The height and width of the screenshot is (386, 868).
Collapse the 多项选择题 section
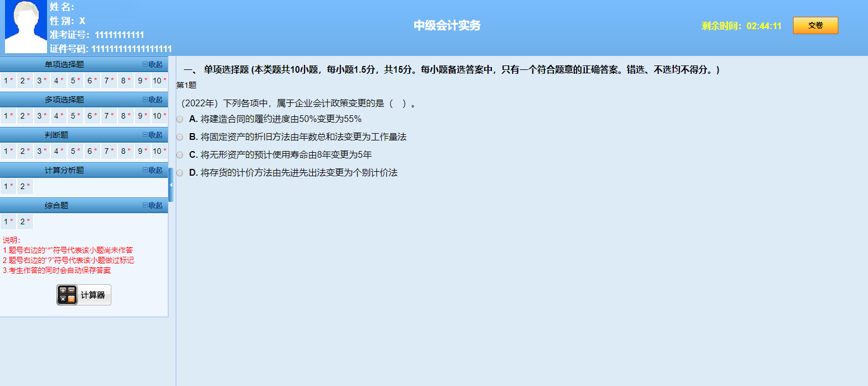[152, 100]
